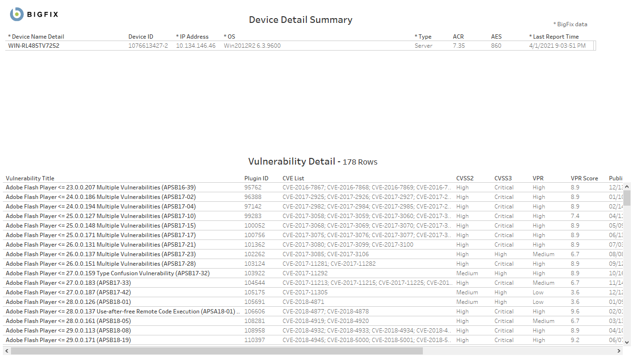Select APSB17-04 vulnerability row title
The height and width of the screenshot is (364, 640).
tap(101, 207)
